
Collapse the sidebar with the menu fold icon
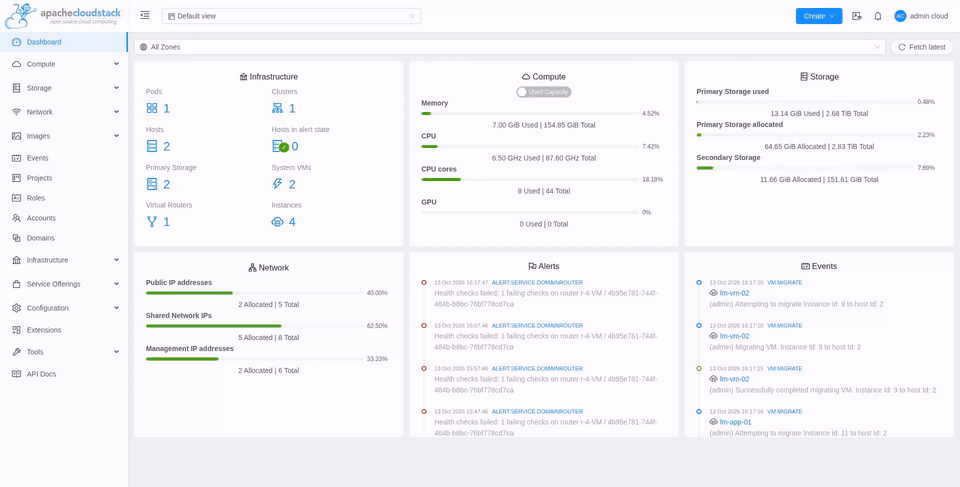[x=145, y=16]
